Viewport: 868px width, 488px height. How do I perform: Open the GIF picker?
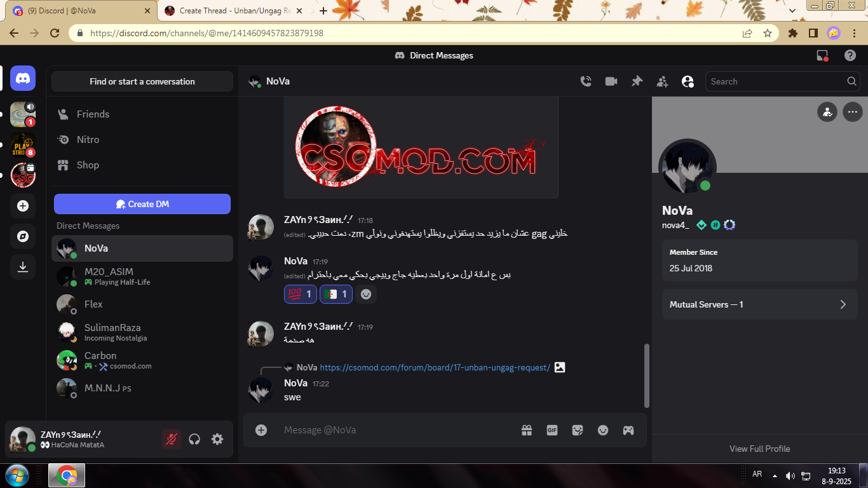552,430
